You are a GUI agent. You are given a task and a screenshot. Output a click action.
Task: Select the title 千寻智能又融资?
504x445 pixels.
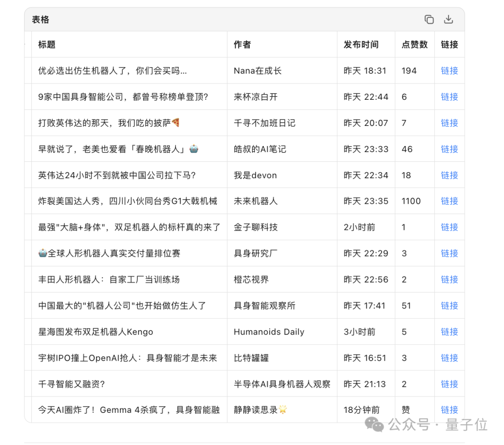click(x=71, y=384)
